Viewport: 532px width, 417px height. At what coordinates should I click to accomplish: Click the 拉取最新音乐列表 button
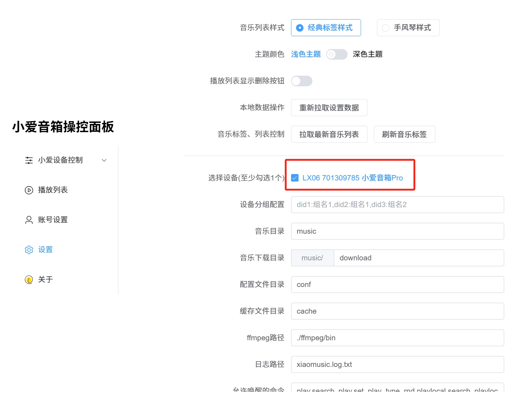329,134
